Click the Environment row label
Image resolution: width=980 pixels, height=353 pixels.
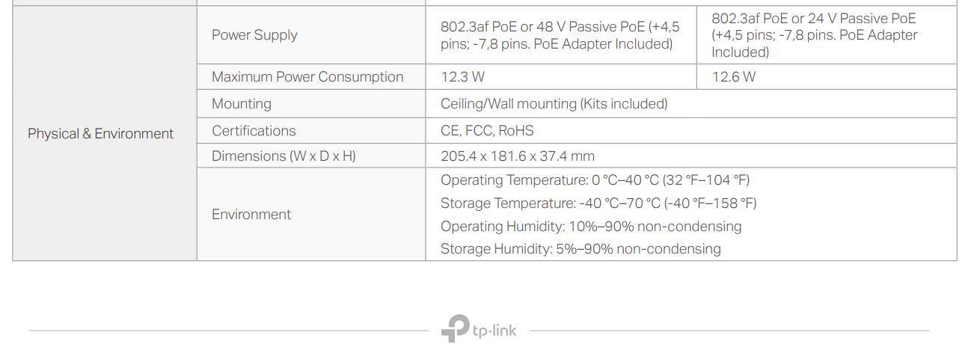(x=251, y=215)
